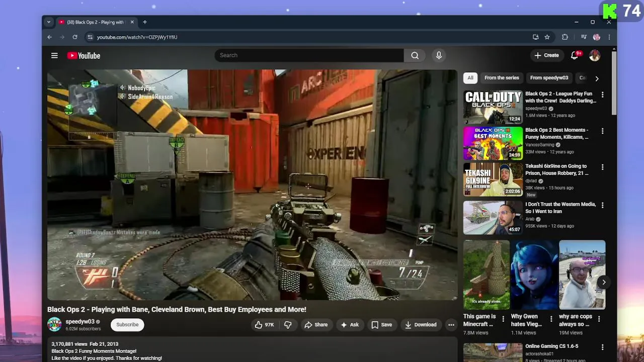Close the Black Ops 2 browser tab
Image resolution: width=644 pixels, height=362 pixels.
point(132,22)
